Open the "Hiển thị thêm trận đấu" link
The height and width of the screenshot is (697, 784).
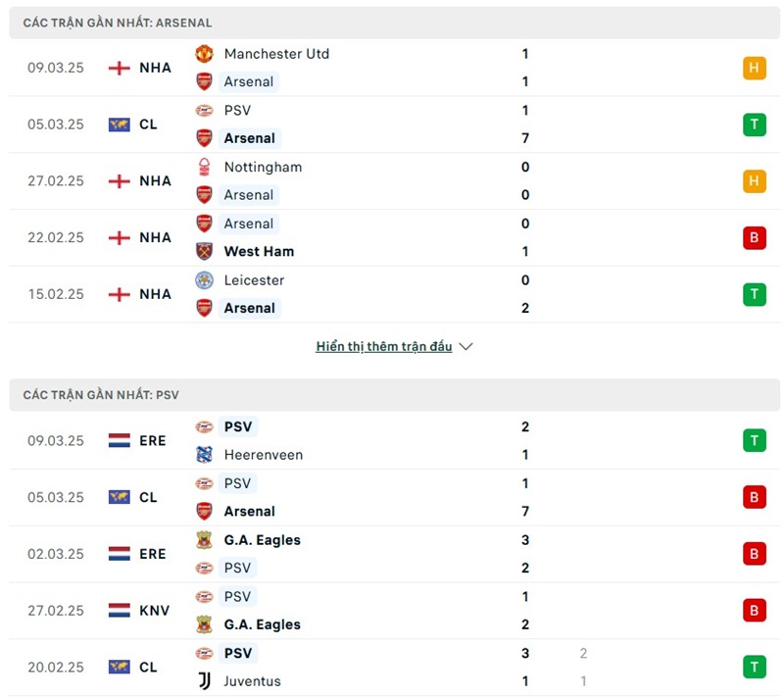384,347
